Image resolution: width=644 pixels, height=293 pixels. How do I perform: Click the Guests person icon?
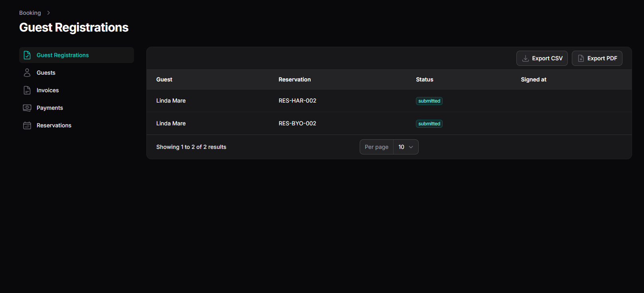point(27,73)
